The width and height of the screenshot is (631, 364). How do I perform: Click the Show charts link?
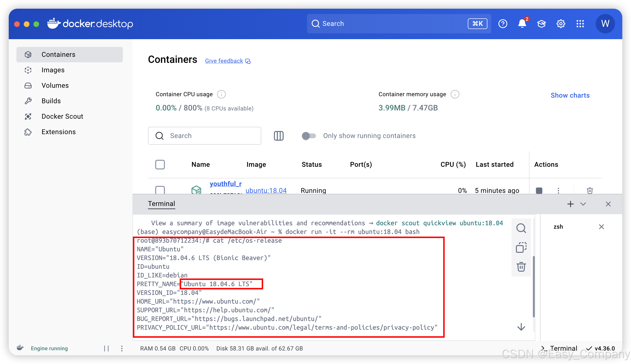[x=570, y=95]
